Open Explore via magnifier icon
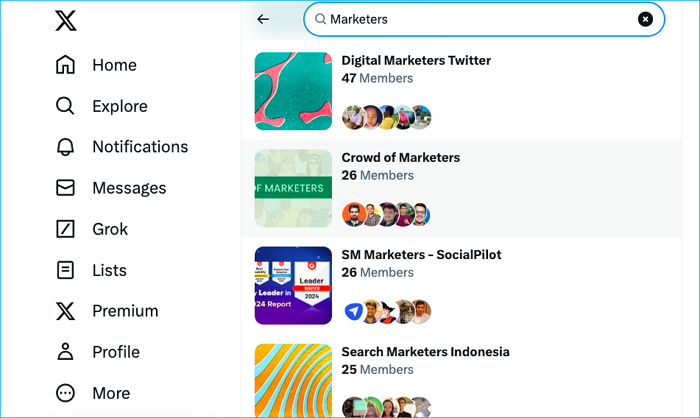Viewport: 700px width, 418px height. coord(65,106)
